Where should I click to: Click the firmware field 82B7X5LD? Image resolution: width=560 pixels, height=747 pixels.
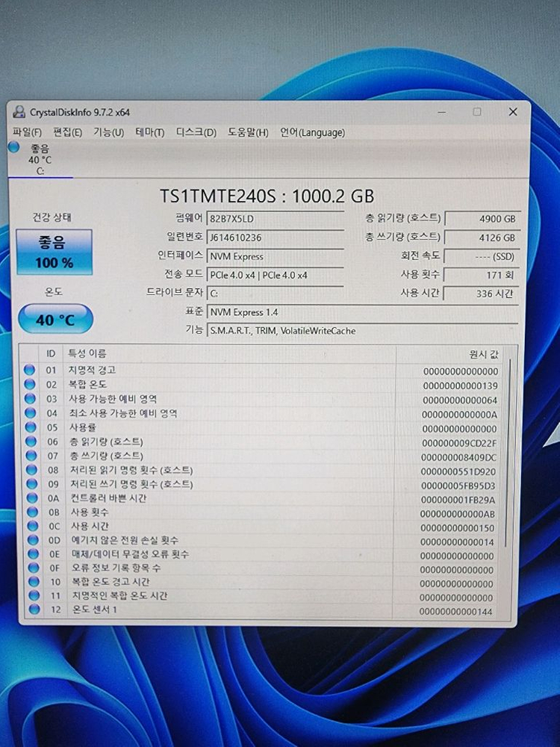[x=276, y=219]
